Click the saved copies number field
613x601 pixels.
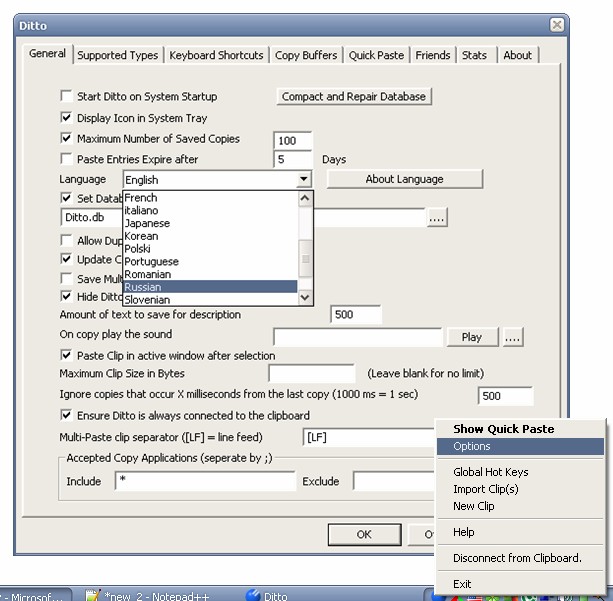point(293,141)
